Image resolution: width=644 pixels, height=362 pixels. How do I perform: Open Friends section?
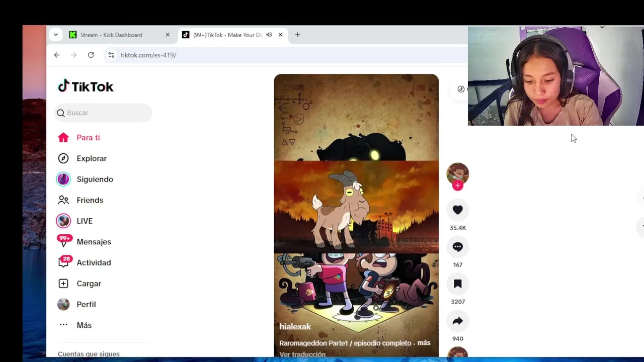pyautogui.click(x=90, y=200)
